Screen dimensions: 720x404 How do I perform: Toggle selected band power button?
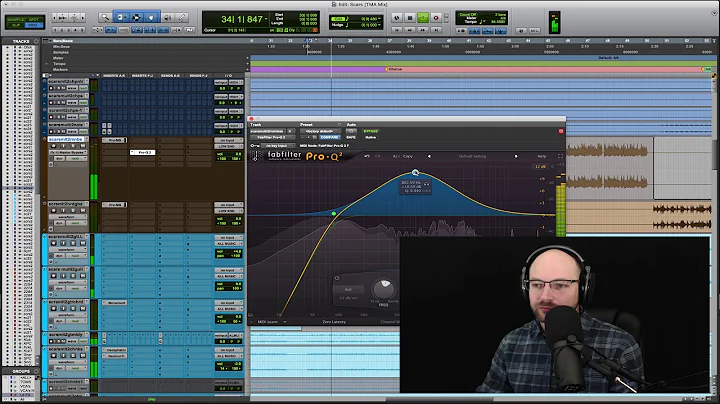337,278
